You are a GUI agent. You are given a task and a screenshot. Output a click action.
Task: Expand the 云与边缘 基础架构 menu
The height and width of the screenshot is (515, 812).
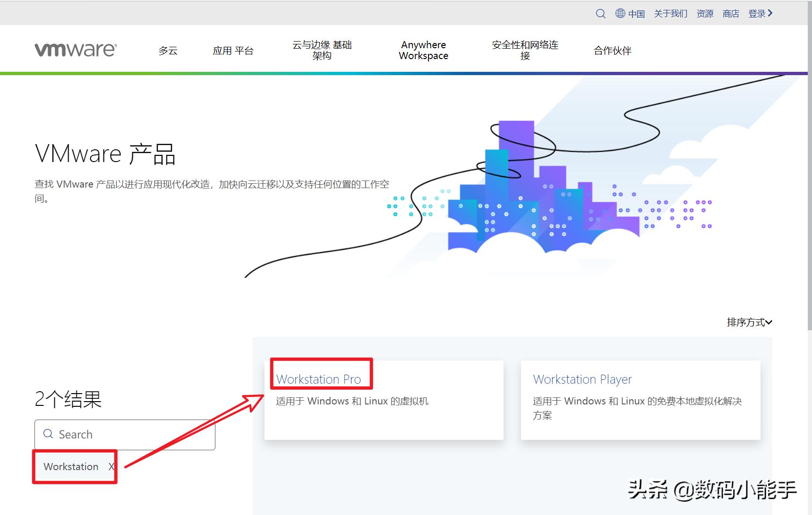tap(323, 50)
